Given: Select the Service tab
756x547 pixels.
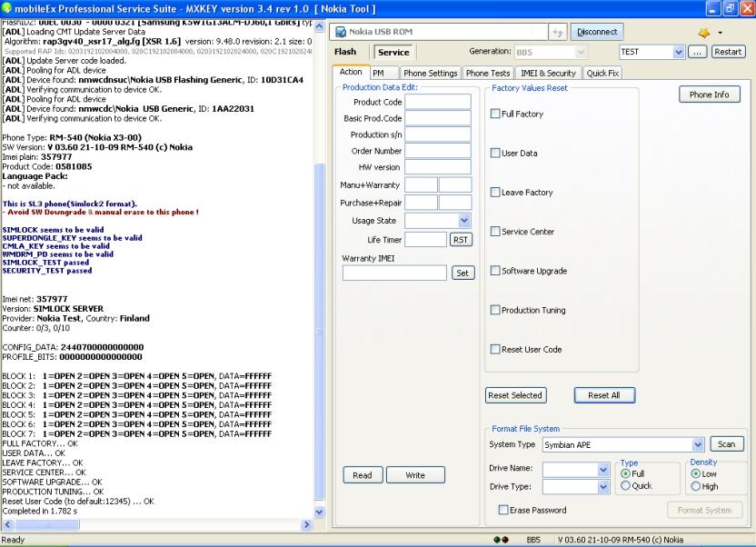Looking at the screenshot, I should (x=393, y=52).
